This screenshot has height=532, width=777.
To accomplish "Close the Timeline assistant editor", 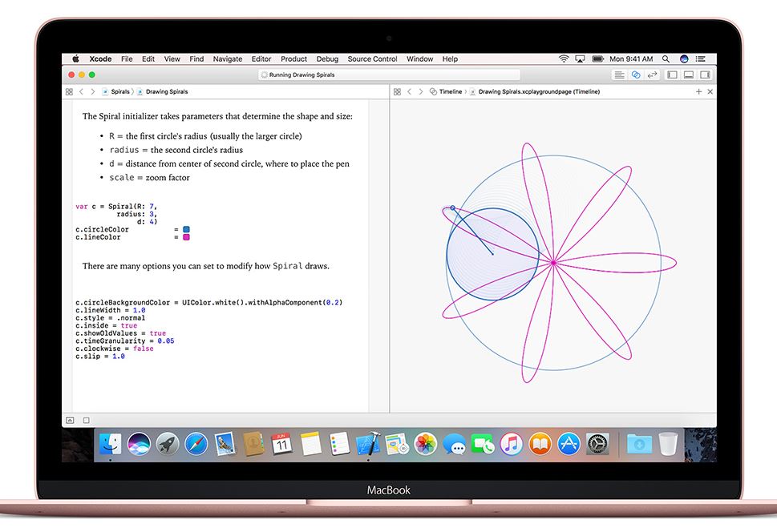I will (x=710, y=92).
